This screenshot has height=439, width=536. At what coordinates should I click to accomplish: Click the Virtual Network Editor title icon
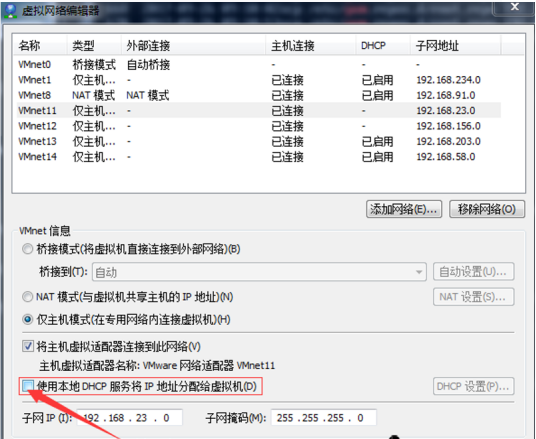pos(11,11)
